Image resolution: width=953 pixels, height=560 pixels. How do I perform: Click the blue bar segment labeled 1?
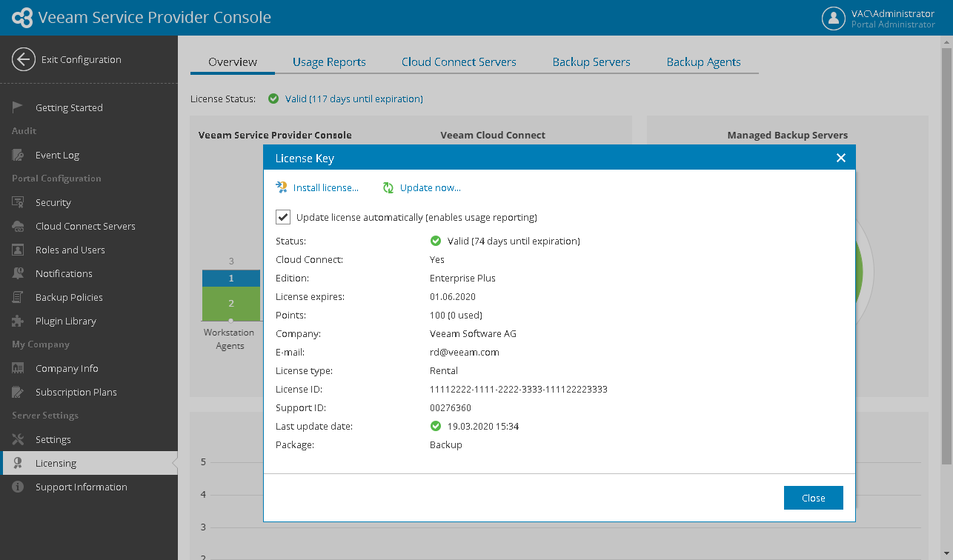coord(231,279)
